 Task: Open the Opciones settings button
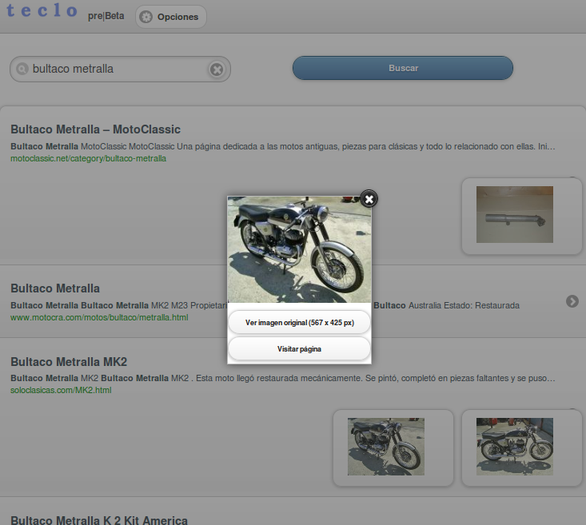171,17
